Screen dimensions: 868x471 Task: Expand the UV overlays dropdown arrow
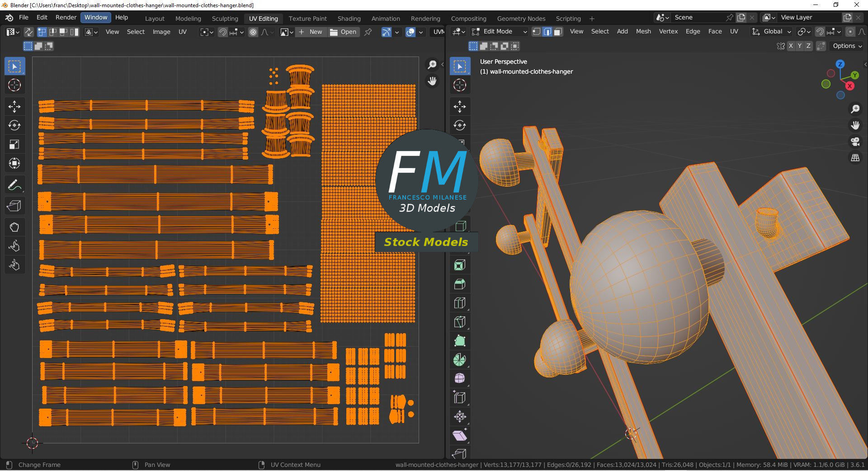[421, 32]
